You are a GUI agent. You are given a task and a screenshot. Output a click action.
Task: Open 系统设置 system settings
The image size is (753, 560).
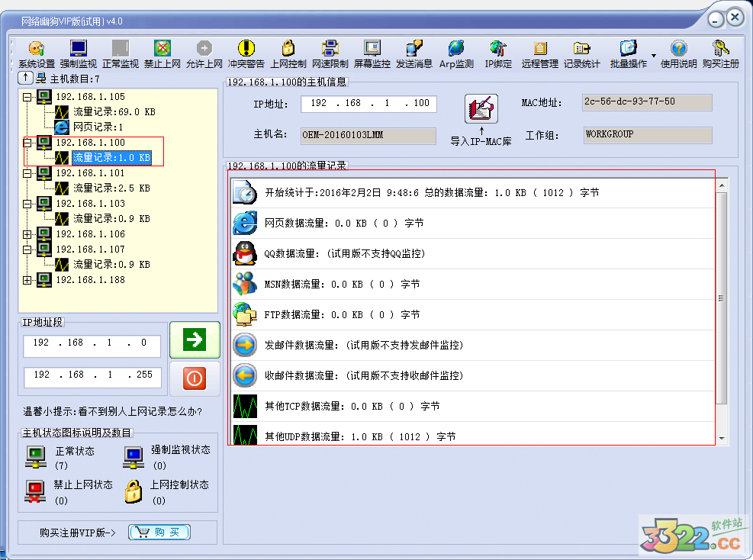[x=37, y=54]
